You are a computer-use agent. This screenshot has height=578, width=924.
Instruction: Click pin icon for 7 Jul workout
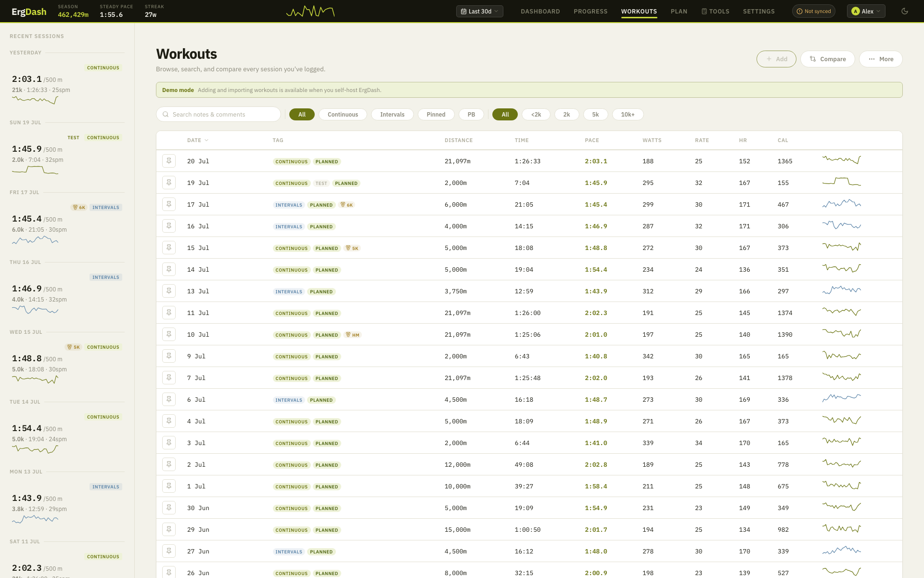coord(169,378)
